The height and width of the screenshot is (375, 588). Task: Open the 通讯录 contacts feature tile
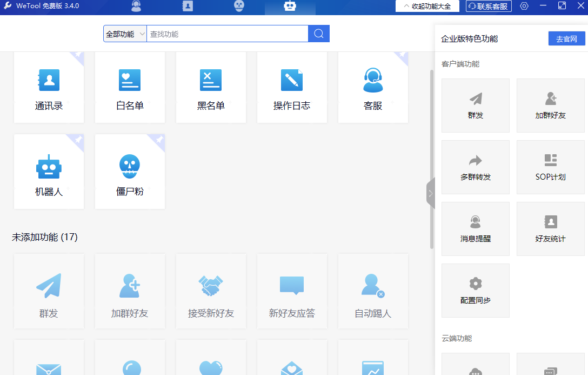(x=49, y=88)
